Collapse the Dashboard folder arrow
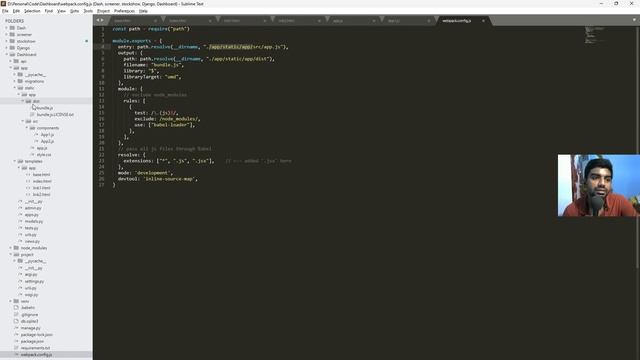 (x=7, y=54)
